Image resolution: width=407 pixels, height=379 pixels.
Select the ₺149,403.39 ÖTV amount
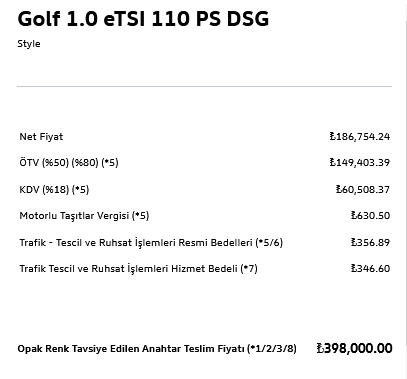(360, 163)
